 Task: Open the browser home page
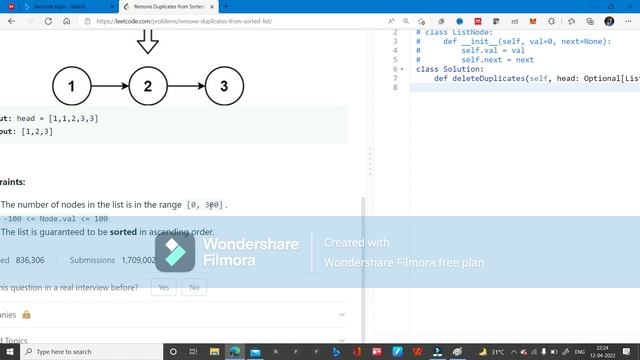click(67, 21)
